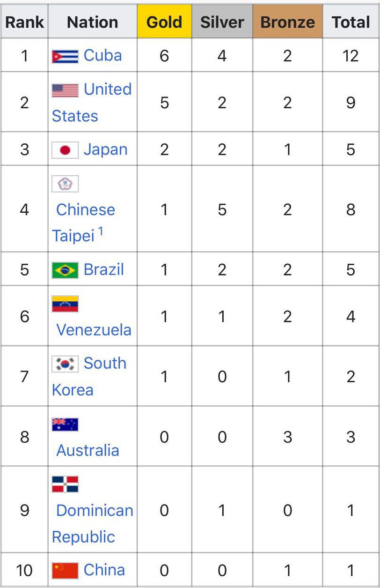This screenshot has height=588, width=380.
Task: Follow the Chinese Taipei link
Action: coord(84,223)
